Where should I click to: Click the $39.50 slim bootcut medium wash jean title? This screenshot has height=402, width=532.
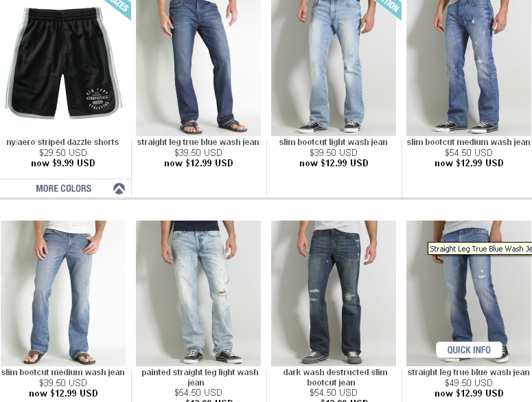pos(62,372)
